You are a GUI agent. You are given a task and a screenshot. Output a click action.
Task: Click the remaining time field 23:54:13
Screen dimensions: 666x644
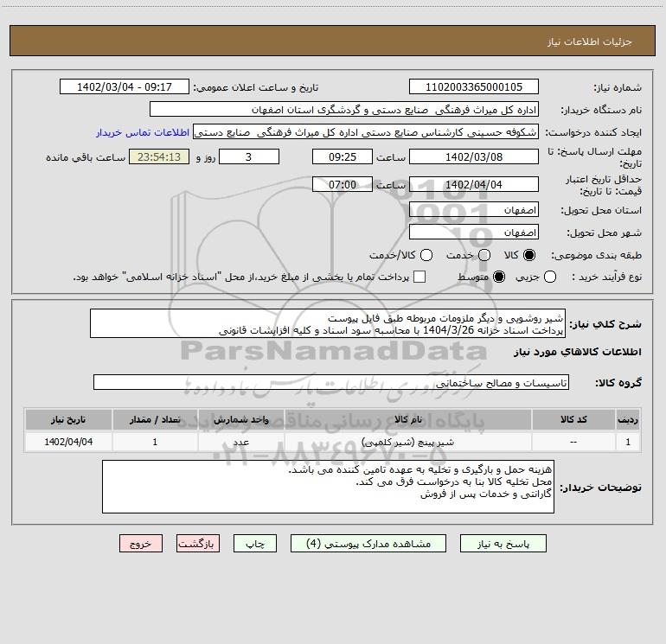click(x=159, y=156)
